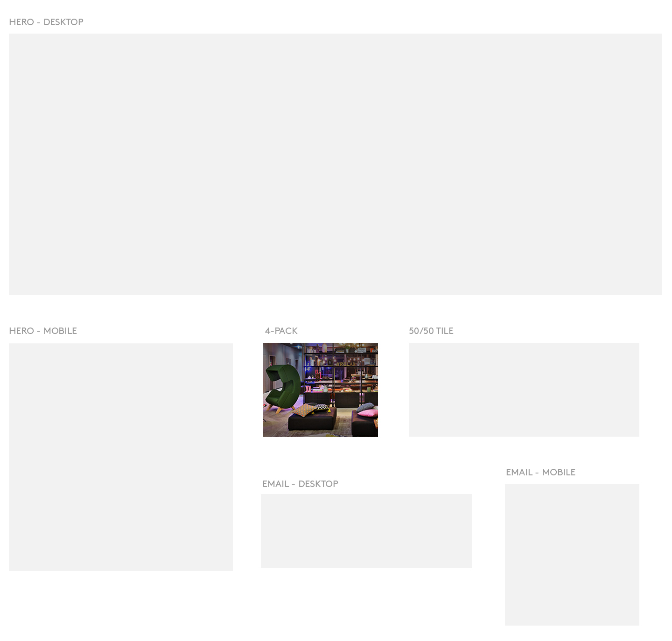672x641 pixels.
Task: Click the #RELAX sign in the photo
Action: click(346, 364)
